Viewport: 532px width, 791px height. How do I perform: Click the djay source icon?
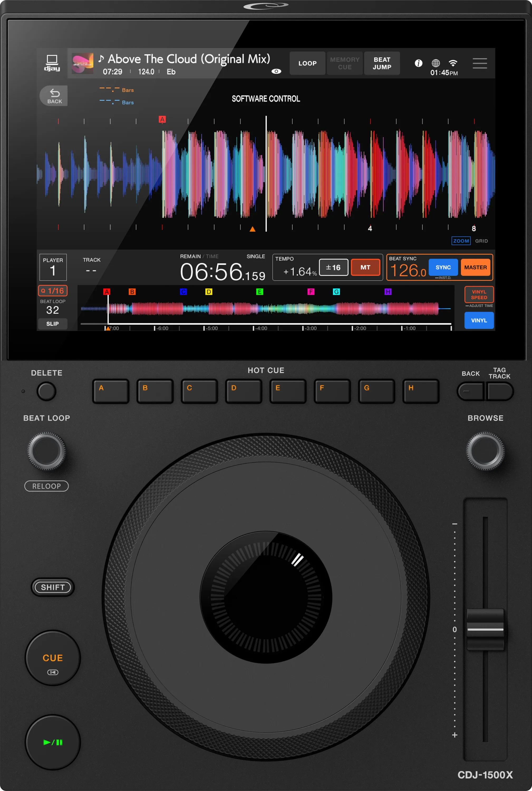(52, 63)
